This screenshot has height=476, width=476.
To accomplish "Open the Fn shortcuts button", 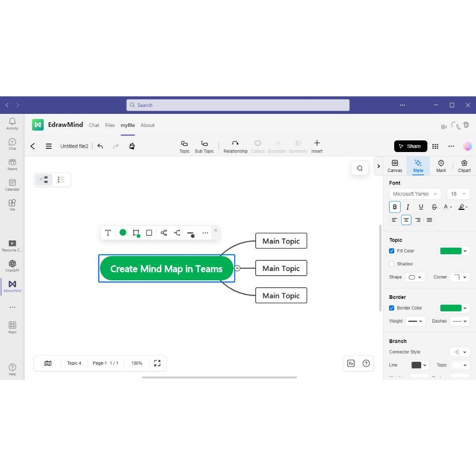I will click(x=351, y=364).
